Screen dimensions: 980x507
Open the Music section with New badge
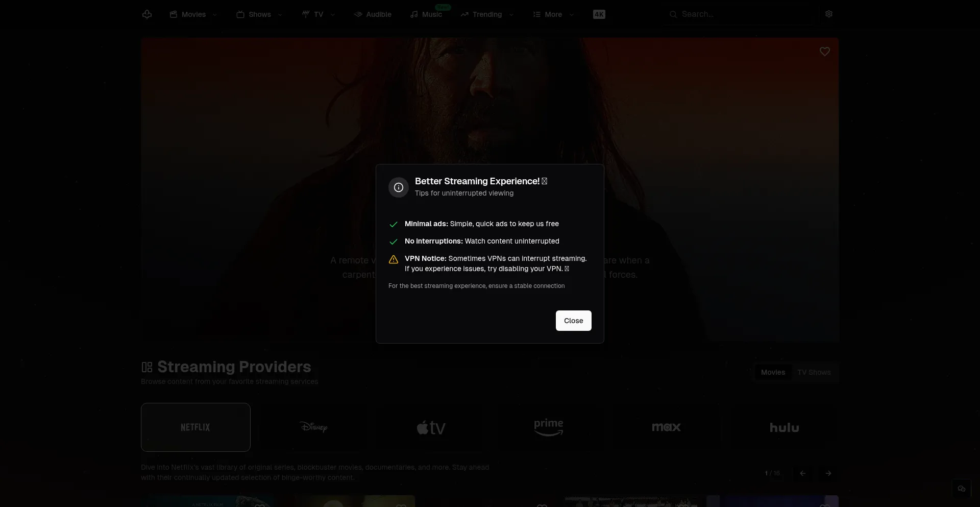point(427,14)
